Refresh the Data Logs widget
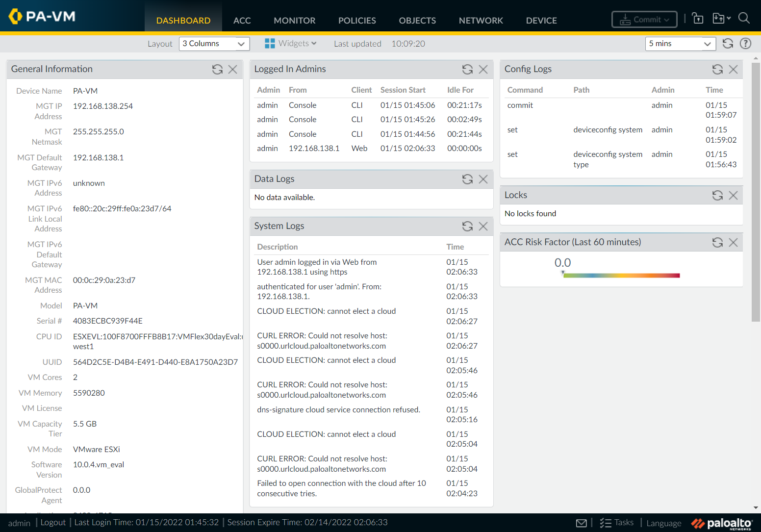The height and width of the screenshot is (532, 761). click(467, 179)
